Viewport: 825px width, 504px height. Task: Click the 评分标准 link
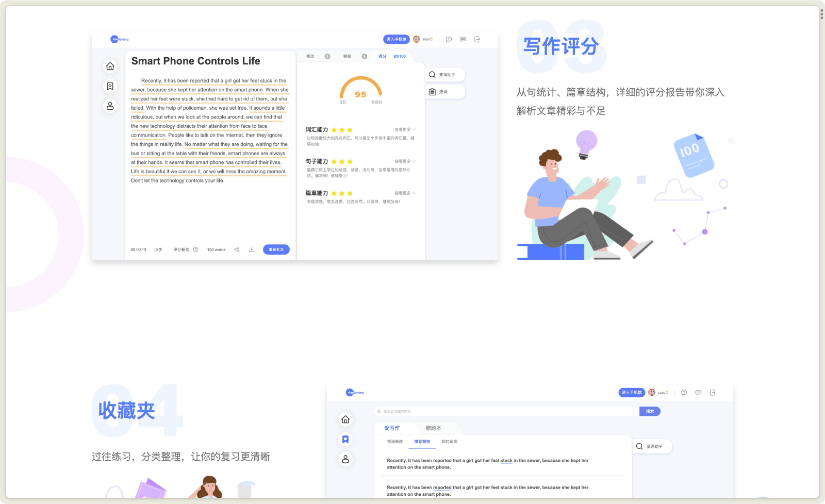(181, 249)
